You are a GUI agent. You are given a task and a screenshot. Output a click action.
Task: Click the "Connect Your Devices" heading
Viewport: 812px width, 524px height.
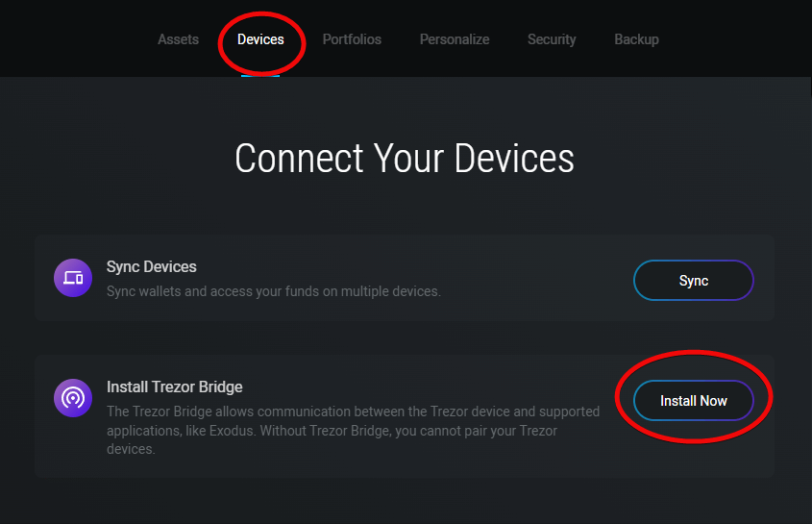(x=405, y=159)
